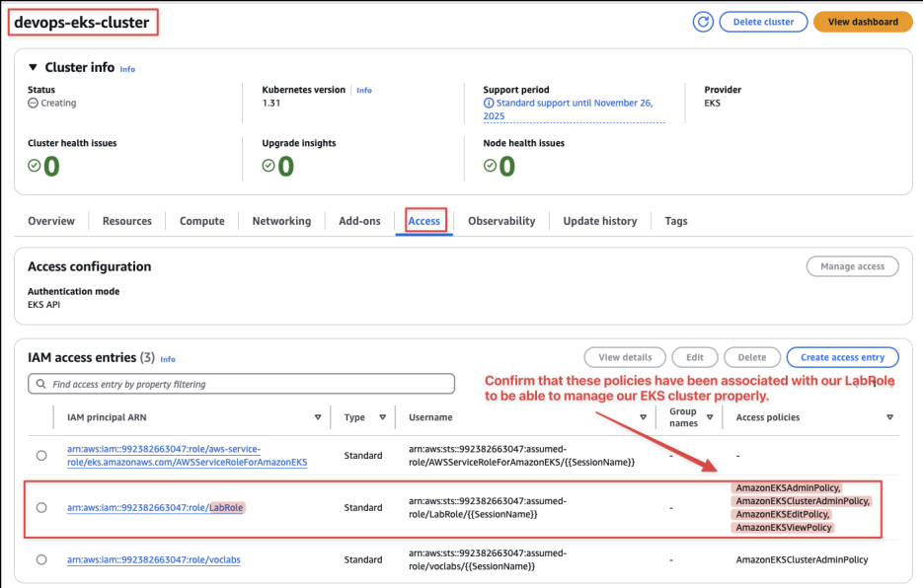Click the View details button
923x588 pixels.
click(x=625, y=357)
